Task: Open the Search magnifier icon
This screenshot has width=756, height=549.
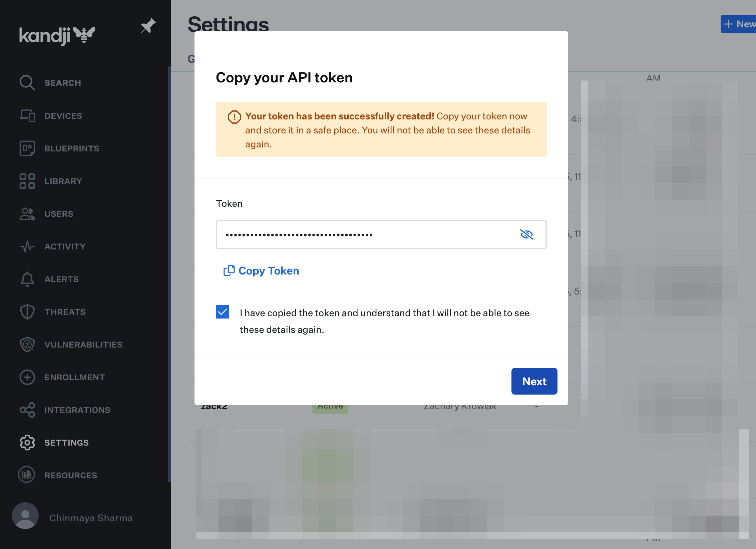Action: 27,83
